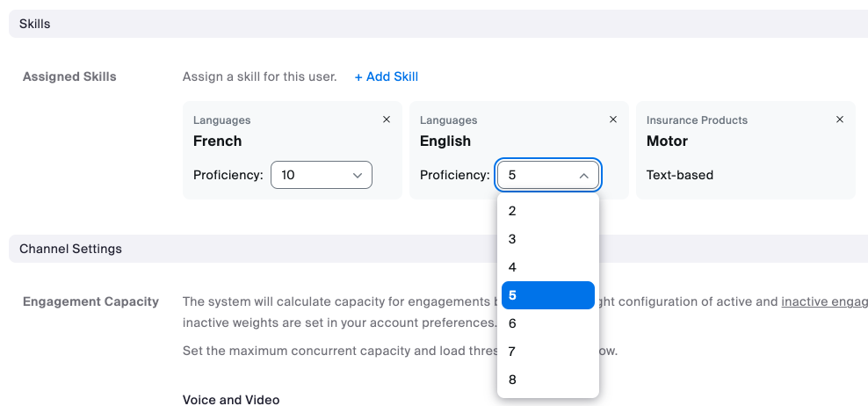Click the Add Skill link

[387, 76]
